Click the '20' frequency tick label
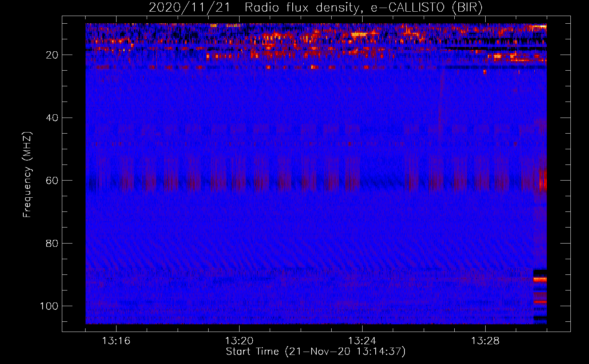 pyautogui.click(x=52, y=55)
